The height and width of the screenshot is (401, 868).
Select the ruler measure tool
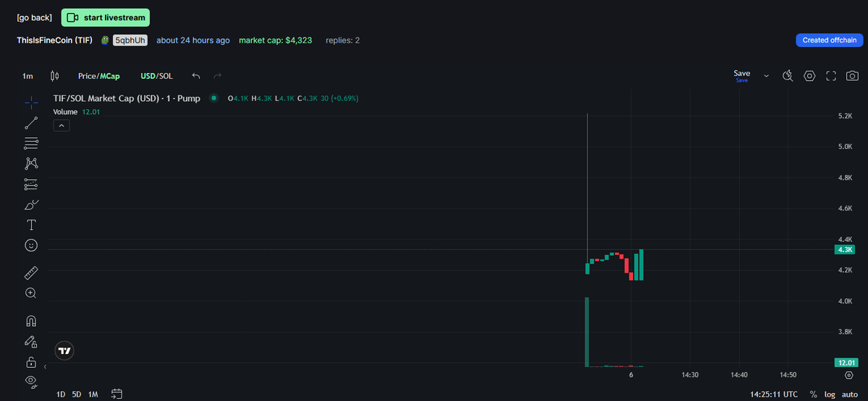pos(31,272)
